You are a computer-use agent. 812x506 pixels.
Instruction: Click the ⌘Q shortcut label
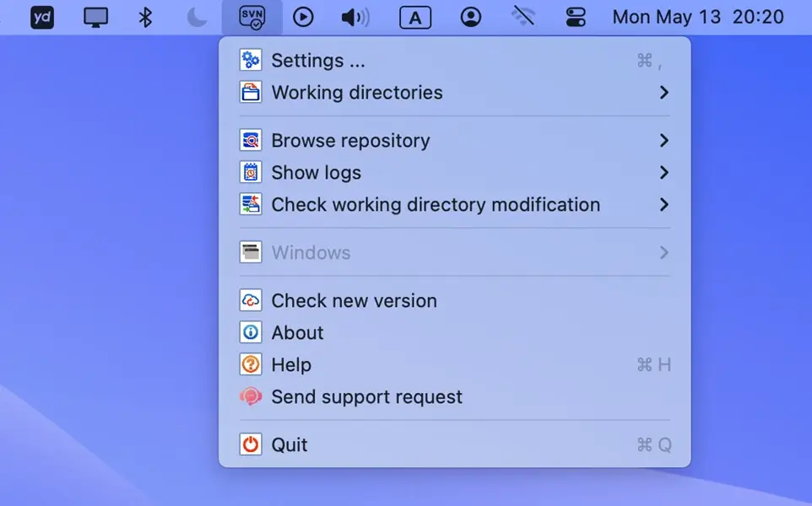pos(654,445)
